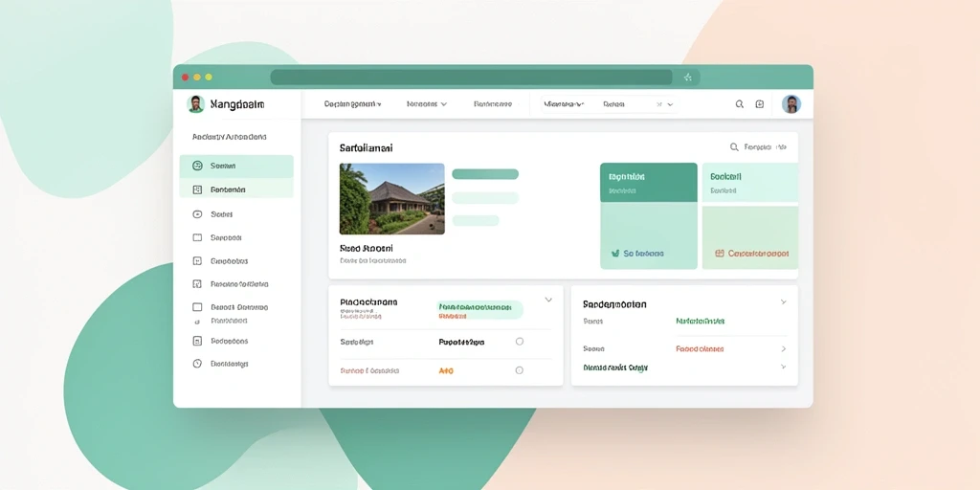Click the short light green pill bar beside photo
The image size is (980, 490).
475,220
